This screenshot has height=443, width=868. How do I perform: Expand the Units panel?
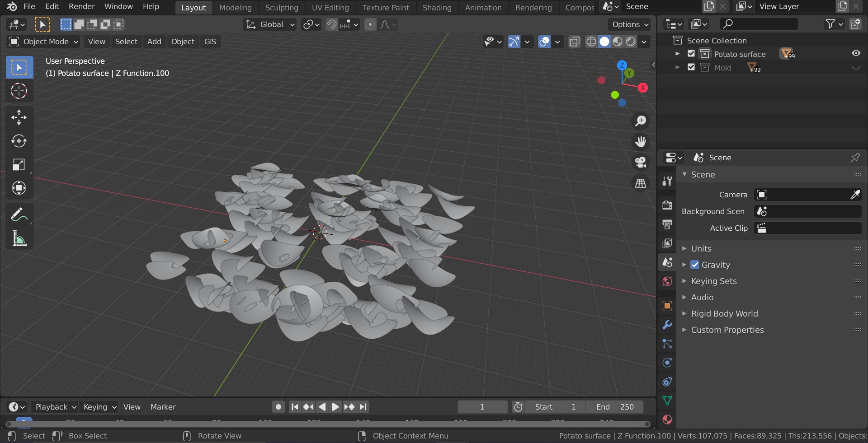pyautogui.click(x=701, y=249)
